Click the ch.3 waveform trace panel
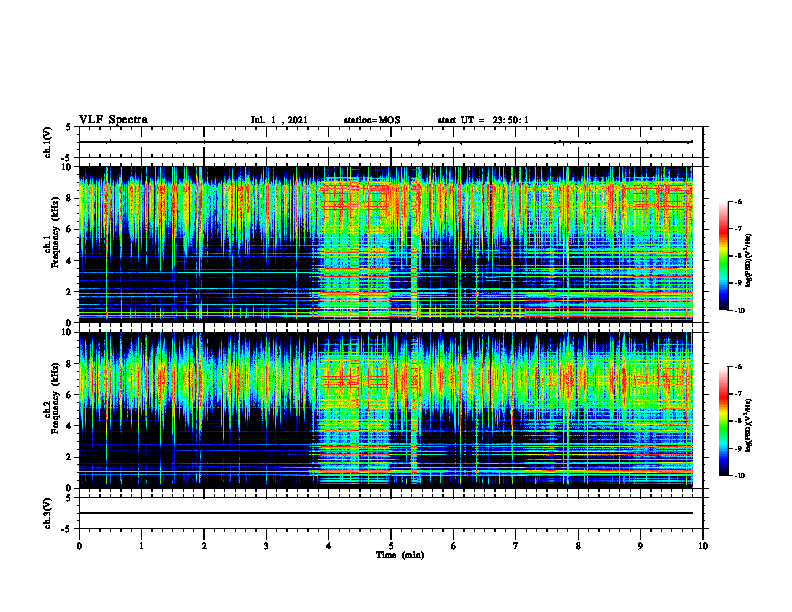792x612 pixels. 391,513
